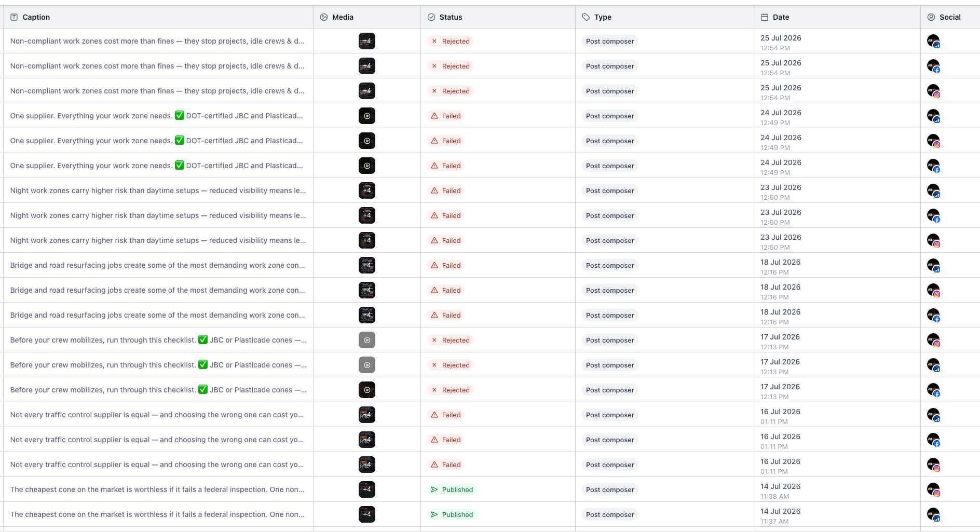The image size is (980, 532).
Task: Click date '18 Jul 2026' on Instagram row
Action: pyautogui.click(x=780, y=287)
